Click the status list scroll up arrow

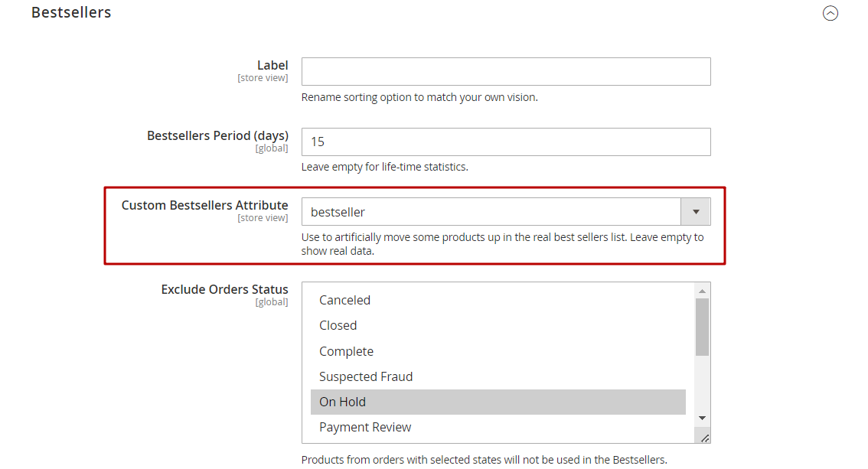click(702, 291)
